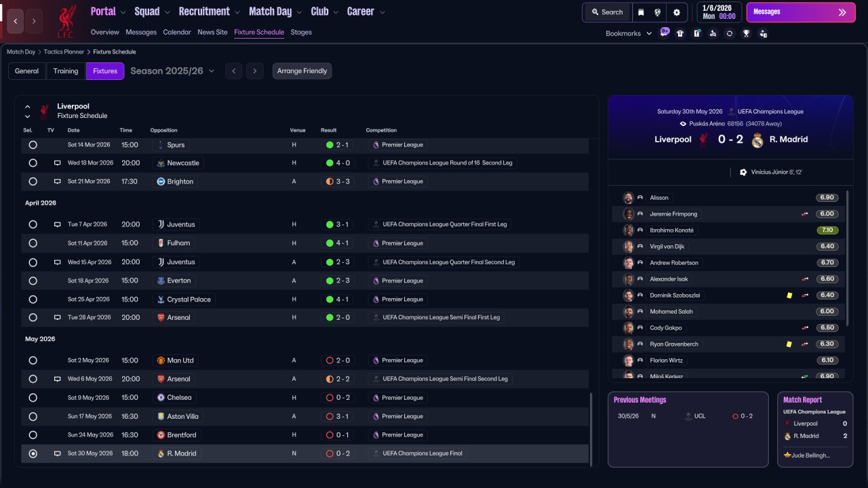Click the yellow card icon for Dominik Szoboszlai

[x=789, y=296]
